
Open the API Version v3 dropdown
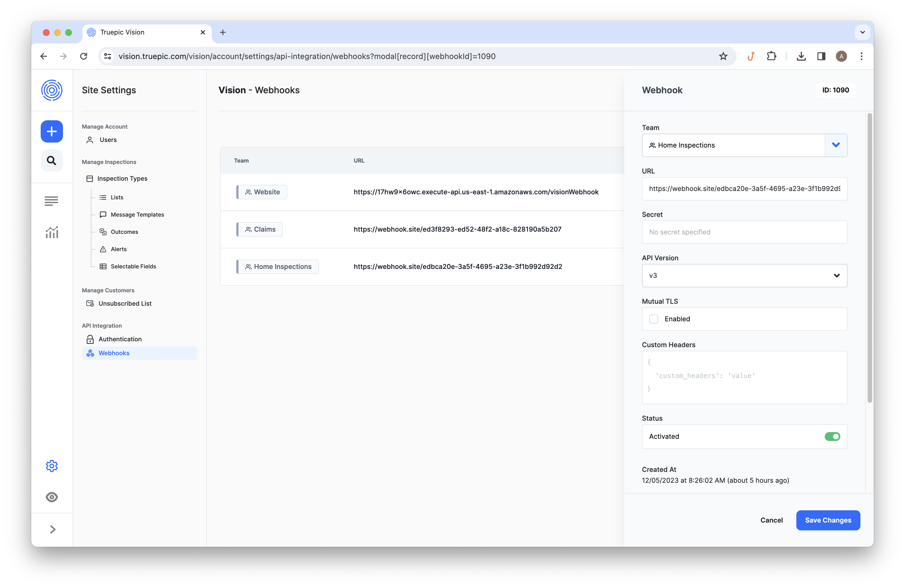[744, 275]
